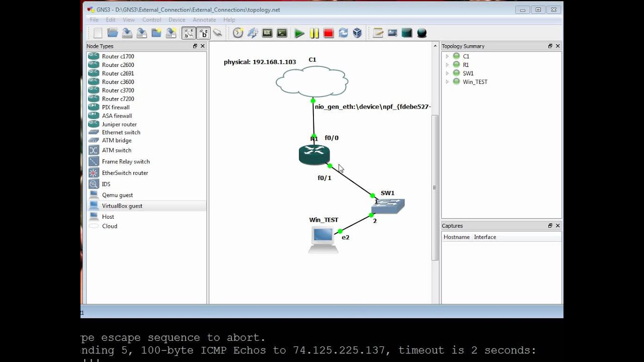Start all devices with green play

click(299, 33)
